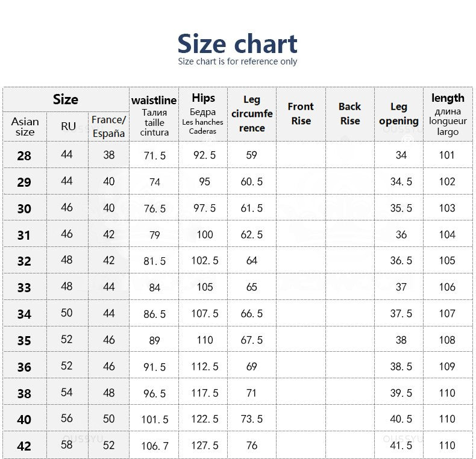The height and width of the screenshot is (459, 476).
Task: Click the Size chart title
Action: coord(237,44)
